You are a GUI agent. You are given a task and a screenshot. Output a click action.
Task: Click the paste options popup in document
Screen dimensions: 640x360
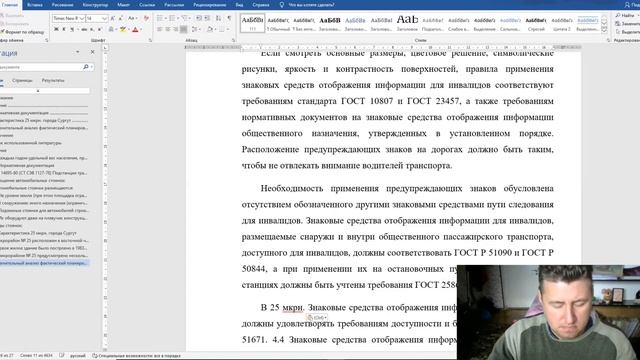click(317, 317)
